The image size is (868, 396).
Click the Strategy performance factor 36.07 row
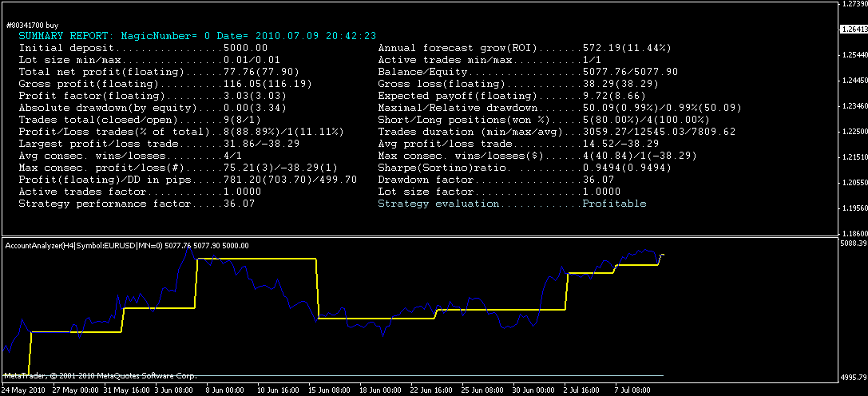(137, 204)
